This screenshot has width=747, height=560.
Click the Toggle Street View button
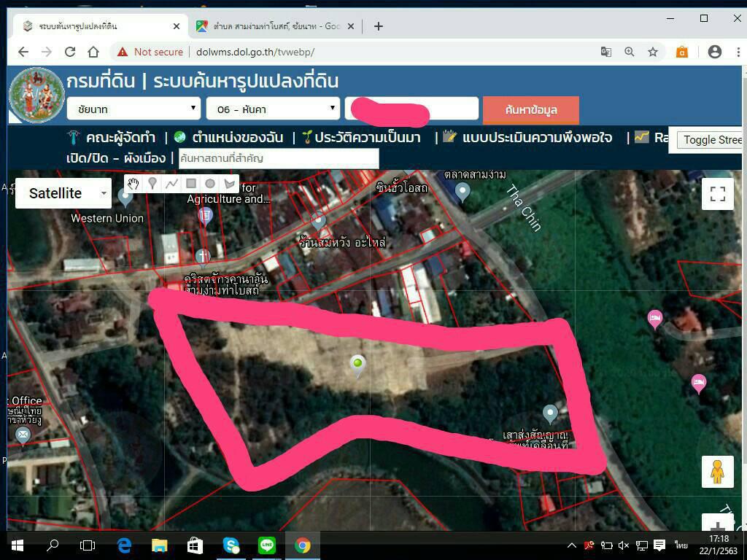(708, 140)
